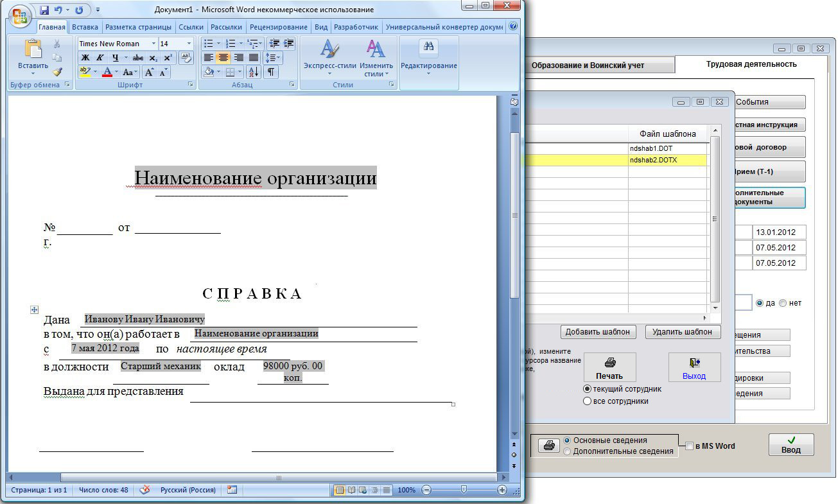The height and width of the screenshot is (504, 838).
Task: Clear formatting with the eraser icon
Action: point(186,58)
